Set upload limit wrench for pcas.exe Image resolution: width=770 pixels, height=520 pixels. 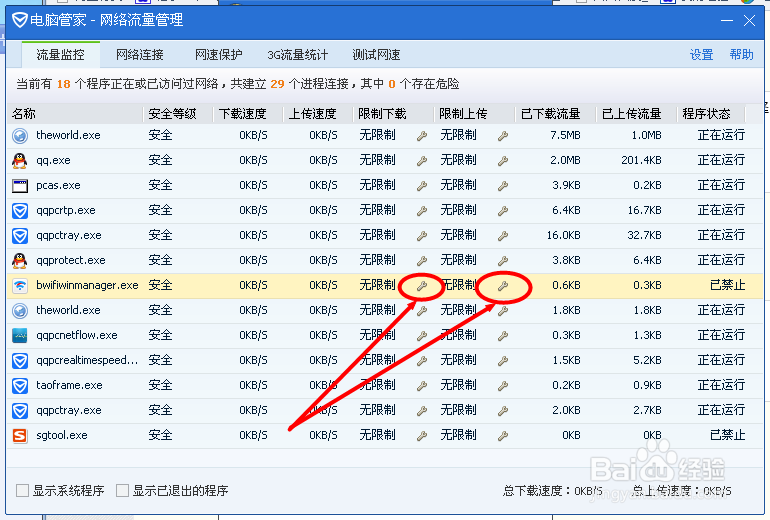(x=503, y=186)
